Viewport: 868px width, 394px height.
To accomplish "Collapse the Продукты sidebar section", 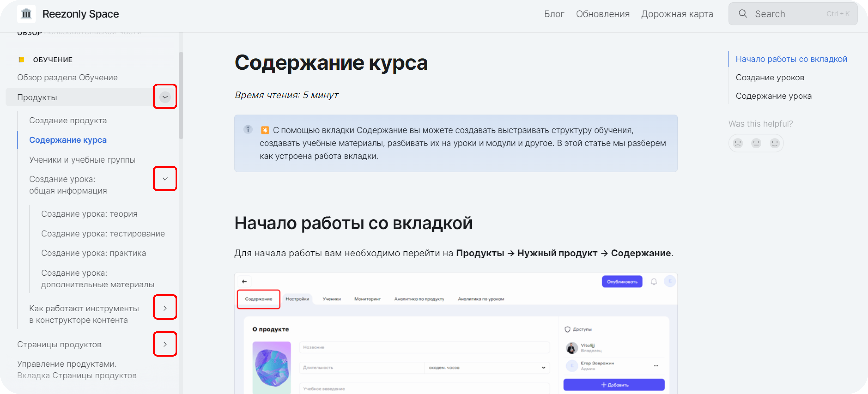I will (165, 97).
